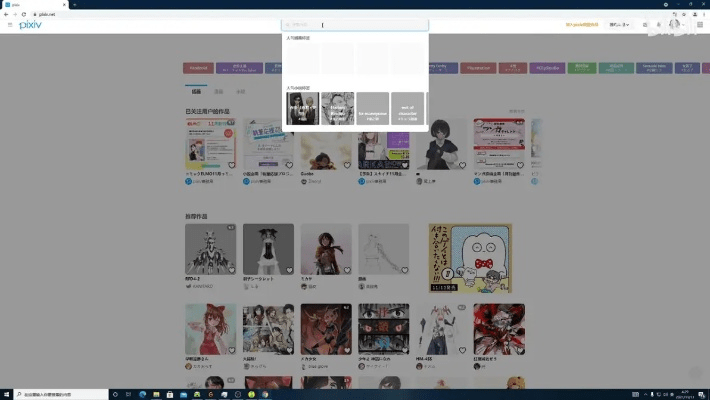This screenshot has height=400, width=710.
Task: Switch to the Manga tab
Action: click(219, 91)
